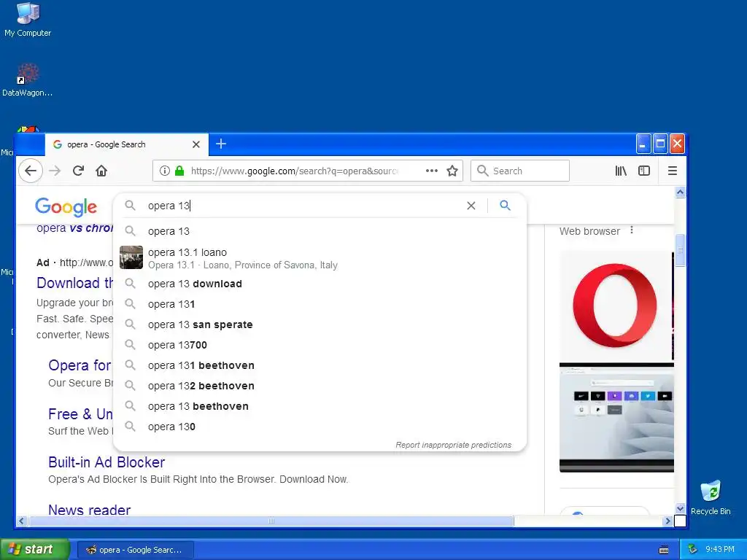Open the Opera for link result

[x=80, y=365]
